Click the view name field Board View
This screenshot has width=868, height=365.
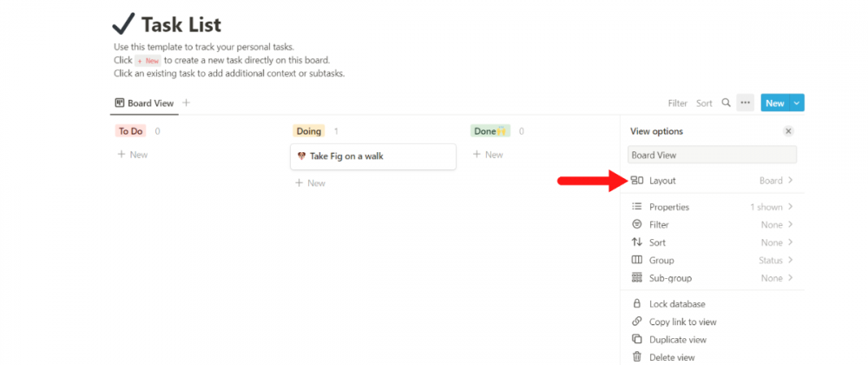[712, 156]
